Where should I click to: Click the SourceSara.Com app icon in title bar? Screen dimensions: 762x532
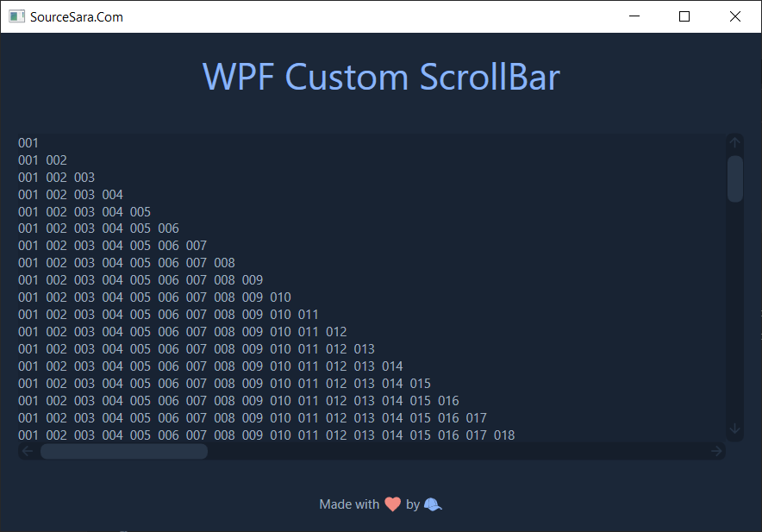(x=16, y=16)
